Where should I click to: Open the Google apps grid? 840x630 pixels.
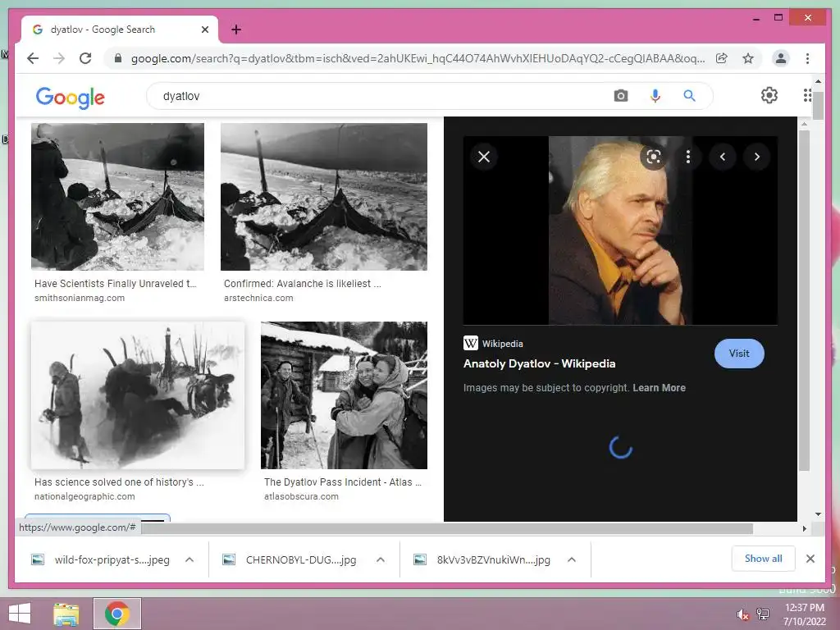tap(807, 95)
